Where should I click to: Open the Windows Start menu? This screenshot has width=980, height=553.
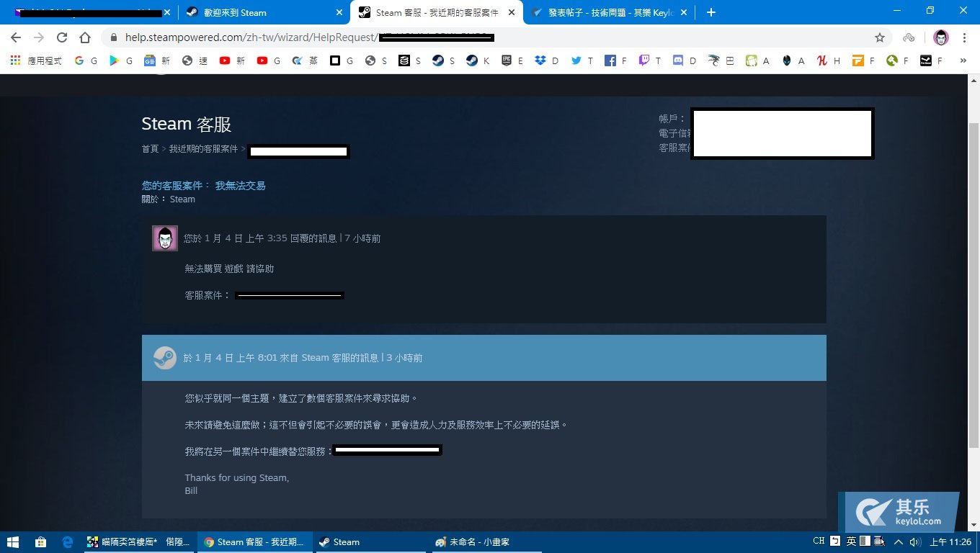(x=12, y=542)
